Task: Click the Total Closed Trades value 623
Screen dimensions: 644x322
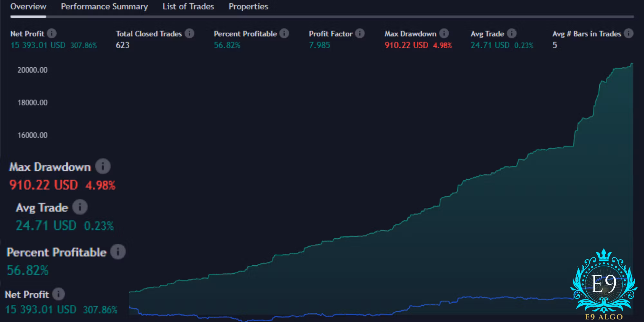Action: click(x=123, y=45)
